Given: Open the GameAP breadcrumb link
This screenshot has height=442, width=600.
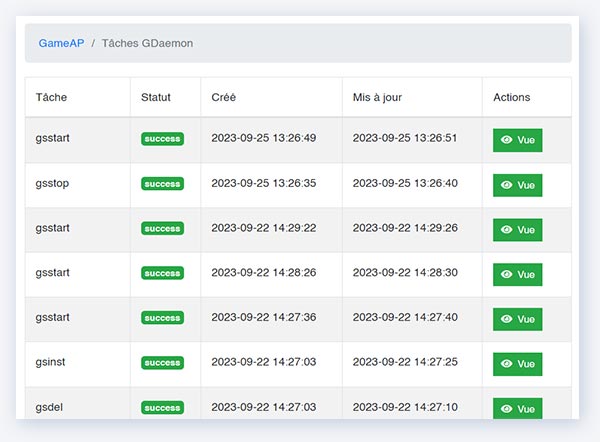Looking at the screenshot, I should click(x=61, y=43).
